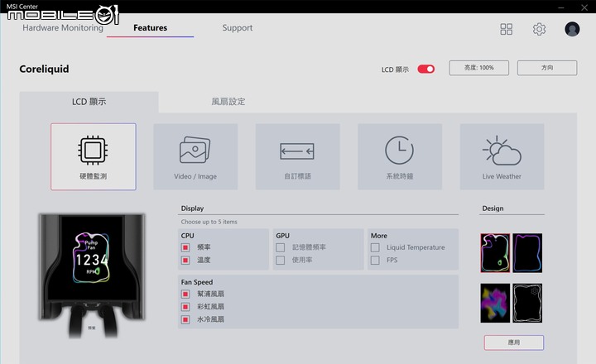Click the cooler LCD preview image

(92, 275)
